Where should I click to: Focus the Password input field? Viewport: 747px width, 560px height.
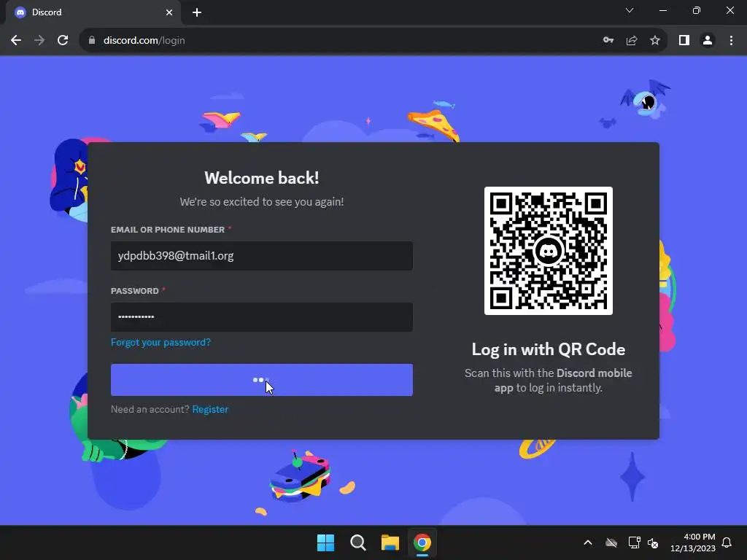pos(262,316)
